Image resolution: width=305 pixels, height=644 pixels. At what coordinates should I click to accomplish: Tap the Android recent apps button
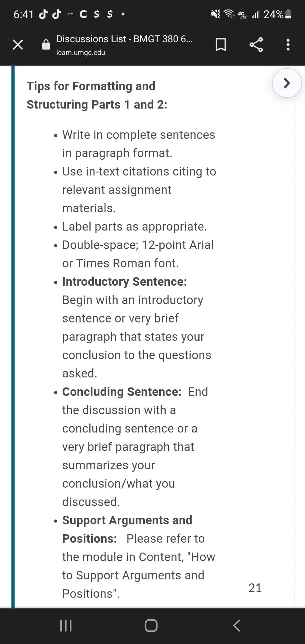(x=66, y=625)
